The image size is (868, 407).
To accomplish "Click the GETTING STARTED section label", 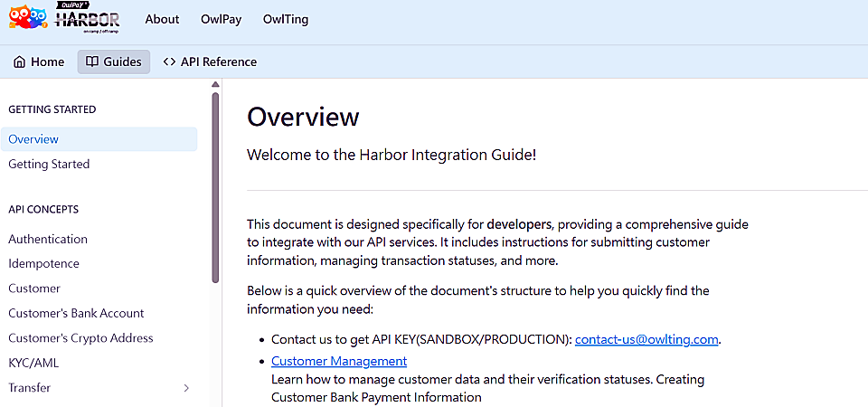I will click(52, 109).
